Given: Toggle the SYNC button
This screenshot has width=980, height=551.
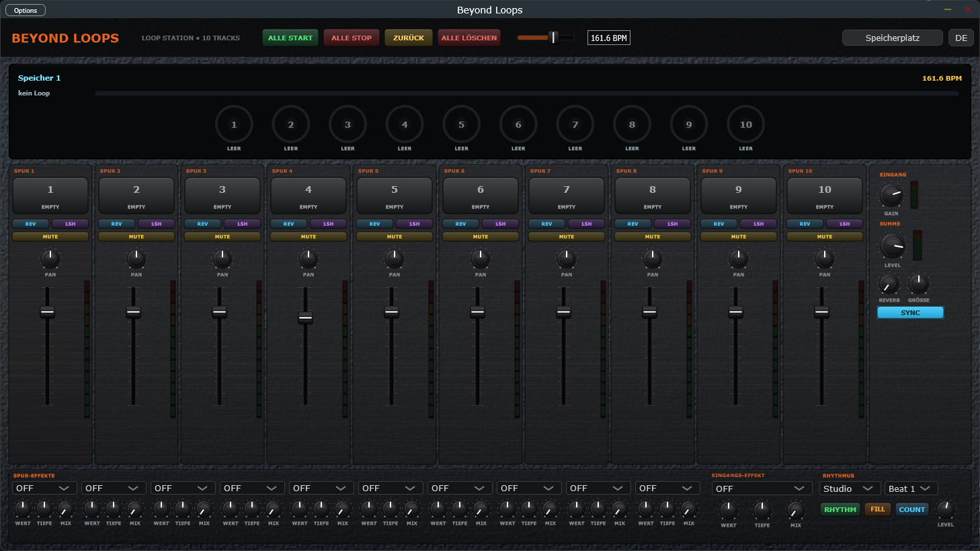Looking at the screenshot, I should point(910,312).
